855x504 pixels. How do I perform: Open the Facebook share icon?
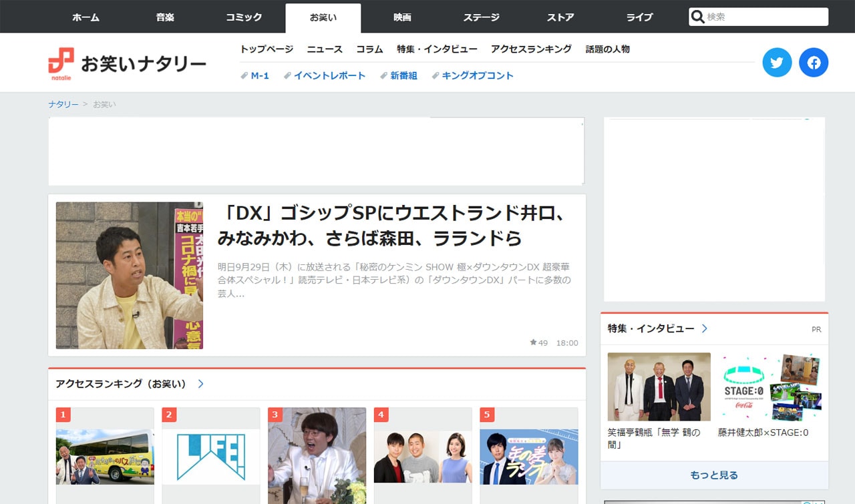(814, 62)
